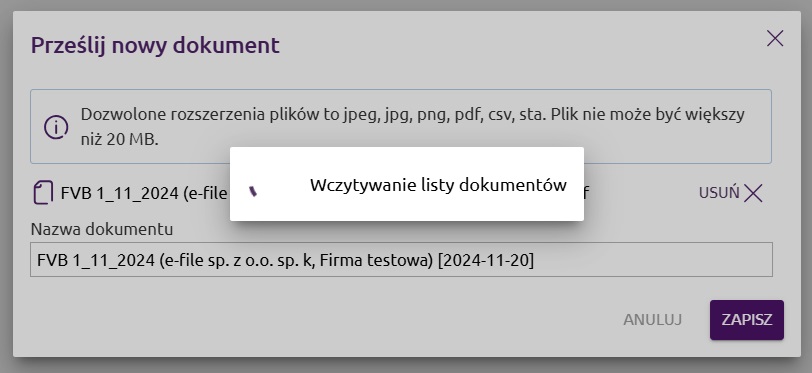Click the loading spinner icon
The height and width of the screenshot is (373, 812).
[253, 191]
